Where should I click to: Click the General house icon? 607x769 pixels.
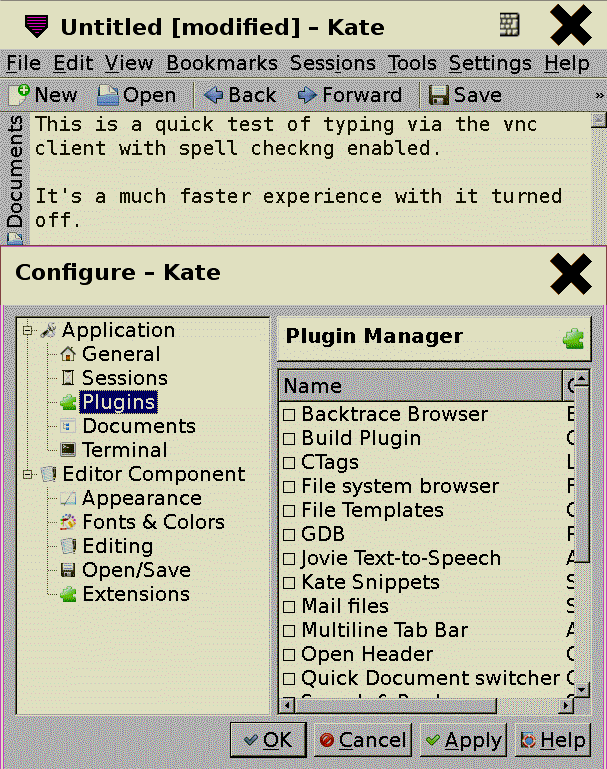tap(68, 354)
